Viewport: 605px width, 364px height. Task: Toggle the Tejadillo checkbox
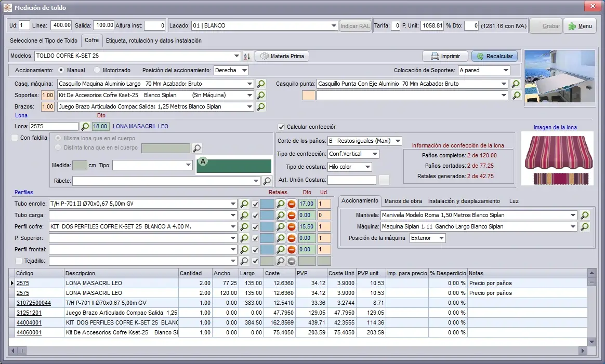click(x=19, y=261)
